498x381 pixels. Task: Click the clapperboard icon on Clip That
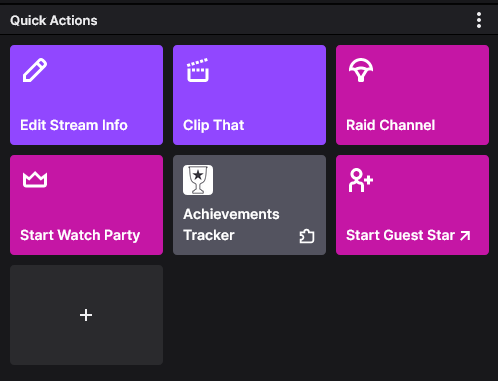pos(198,70)
